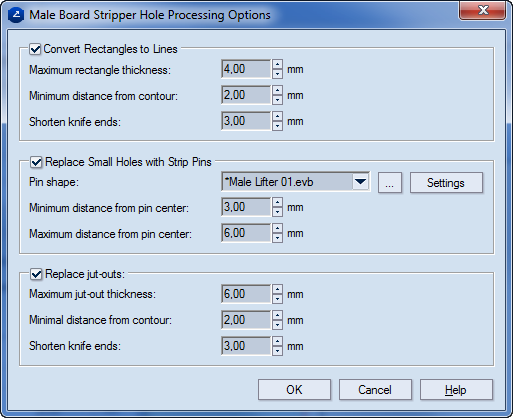
Task: Open Help for this dialog
Action: [456, 389]
